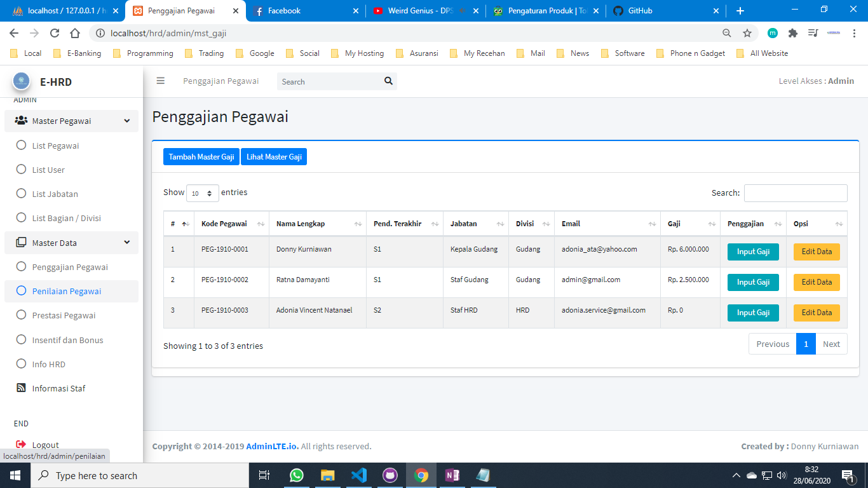Click the Chrome extensions puzzle icon
Image resolution: width=868 pixels, height=488 pixels.
click(792, 33)
